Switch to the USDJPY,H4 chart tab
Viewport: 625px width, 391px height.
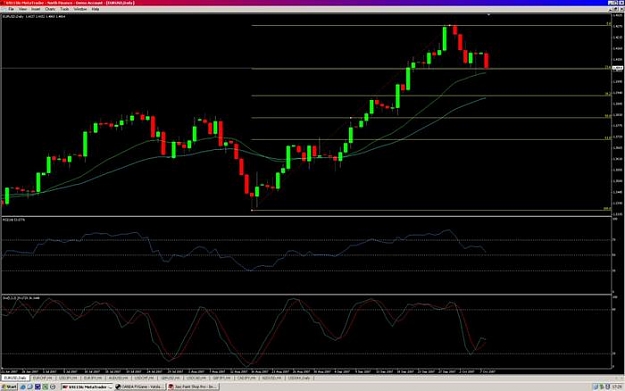click(68, 377)
